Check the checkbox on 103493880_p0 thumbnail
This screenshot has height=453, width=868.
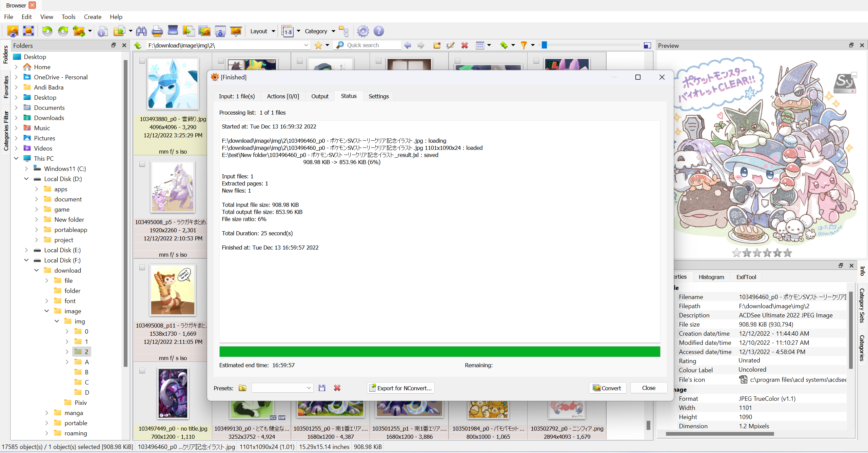point(142,61)
